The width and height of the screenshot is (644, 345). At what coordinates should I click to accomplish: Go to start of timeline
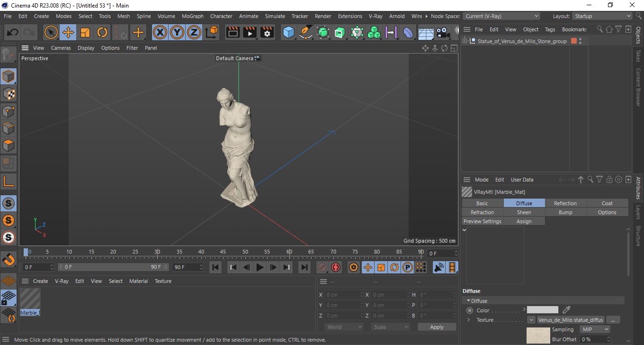pyautogui.click(x=215, y=267)
